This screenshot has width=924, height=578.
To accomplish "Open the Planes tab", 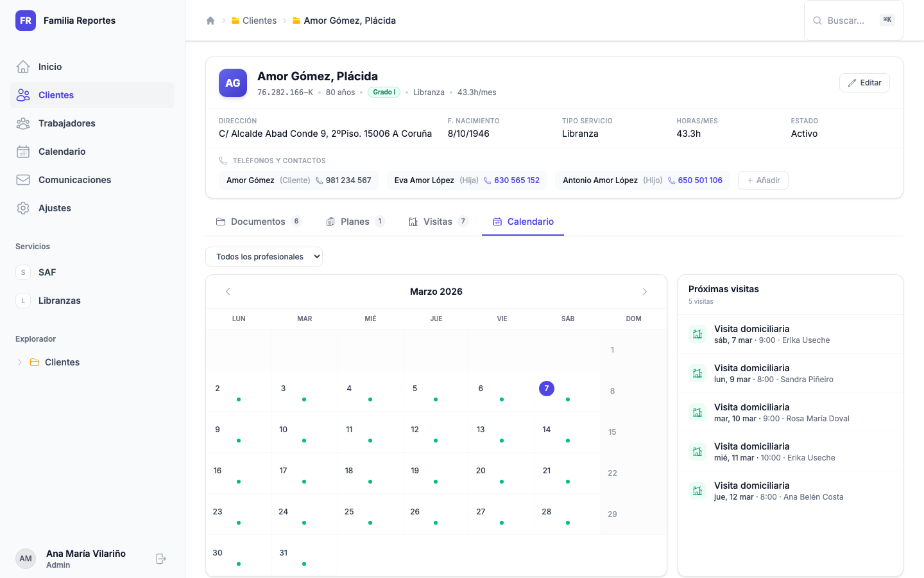I will (354, 222).
